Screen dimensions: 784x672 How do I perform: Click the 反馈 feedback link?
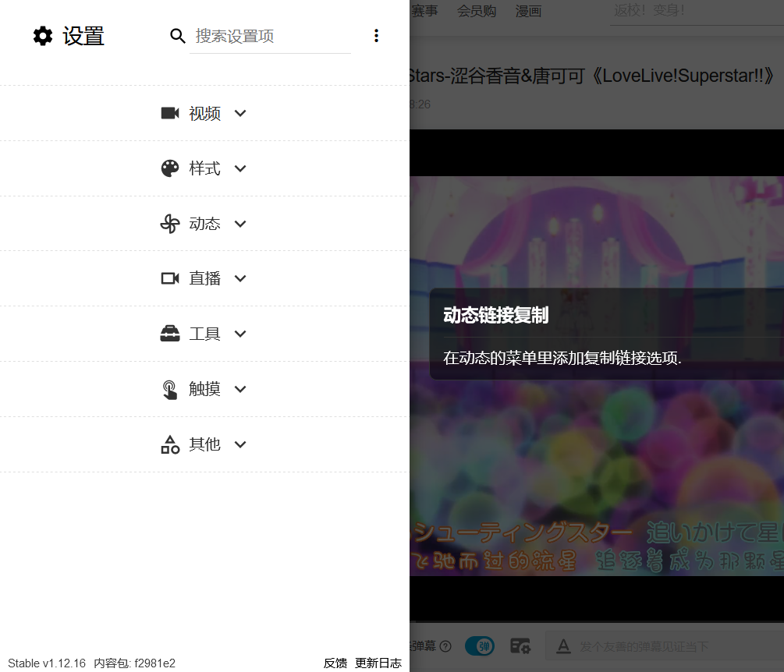click(335, 663)
